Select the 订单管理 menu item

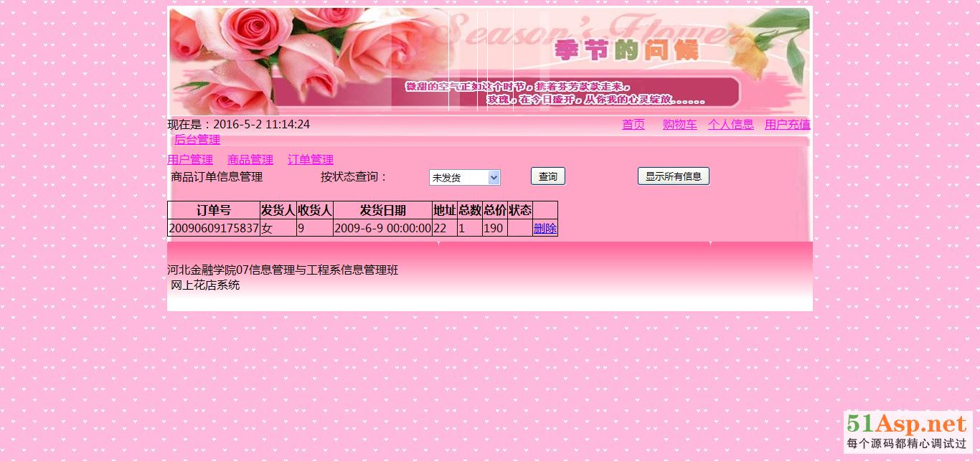[311, 160]
